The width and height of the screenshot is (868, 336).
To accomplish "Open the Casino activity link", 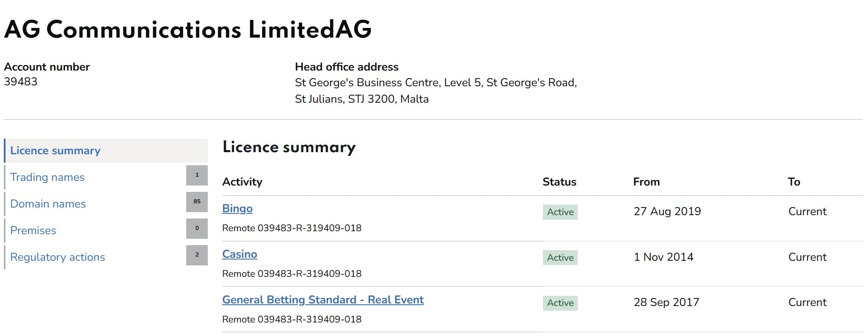I will (x=240, y=254).
